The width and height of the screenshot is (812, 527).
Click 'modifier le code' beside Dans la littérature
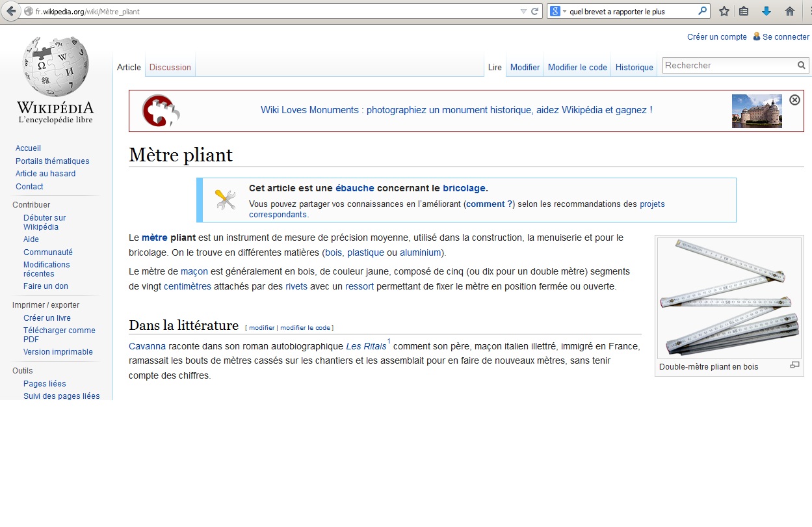(x=306, y=327)
